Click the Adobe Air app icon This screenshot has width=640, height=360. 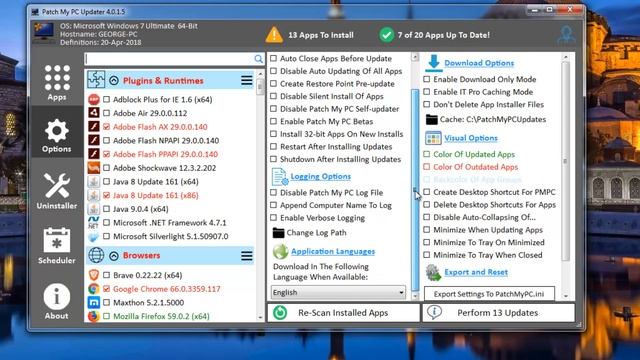[94, 113]
